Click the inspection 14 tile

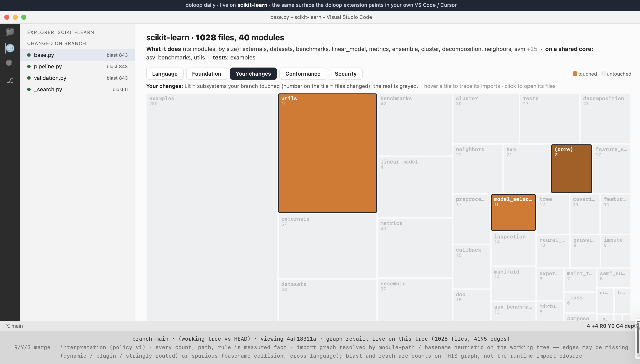(513, 249)
